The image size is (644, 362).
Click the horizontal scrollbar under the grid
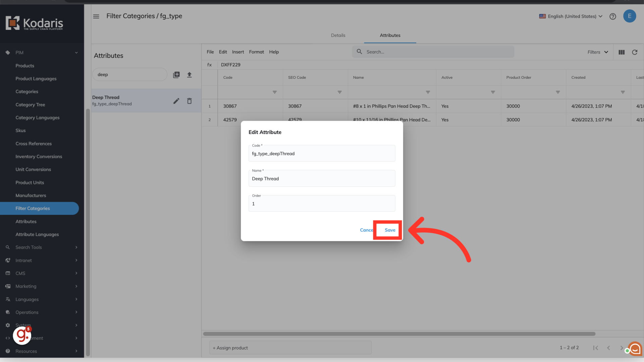click(399, 334)
